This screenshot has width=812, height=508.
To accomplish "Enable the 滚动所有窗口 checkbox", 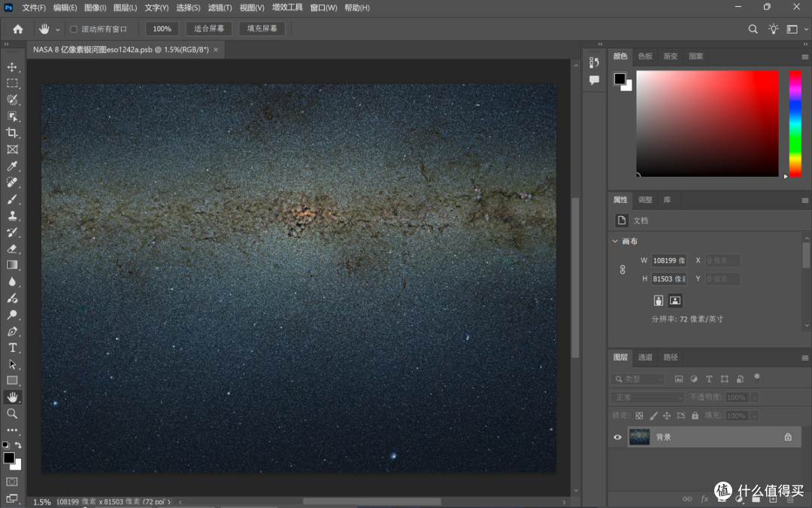I will click(74, 29).
